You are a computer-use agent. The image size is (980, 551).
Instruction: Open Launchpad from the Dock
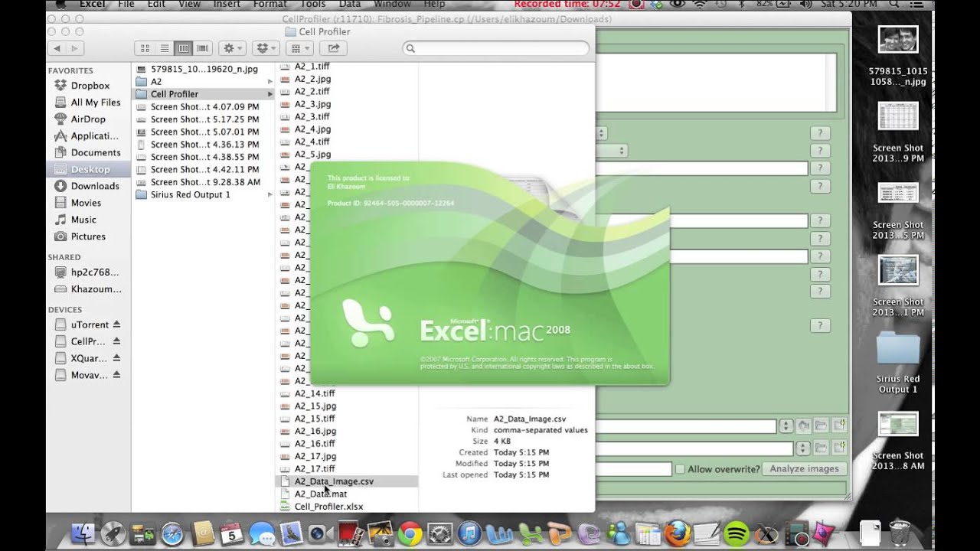[x=113, y=533]
